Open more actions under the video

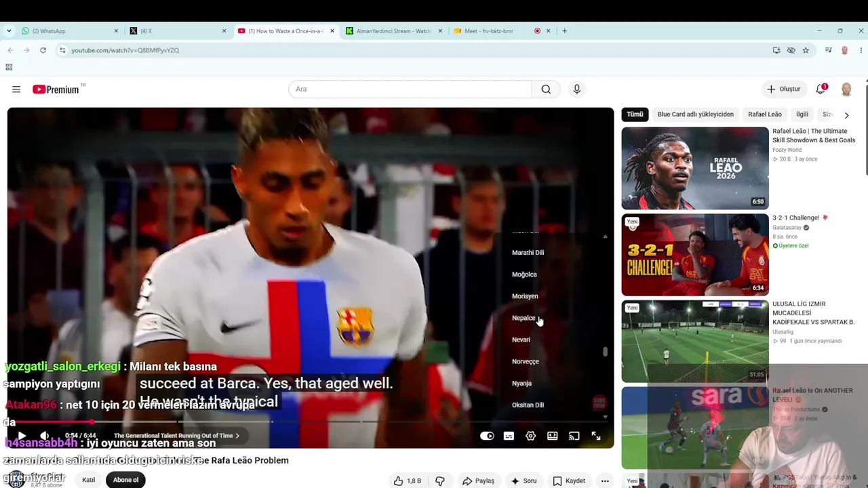605,481
